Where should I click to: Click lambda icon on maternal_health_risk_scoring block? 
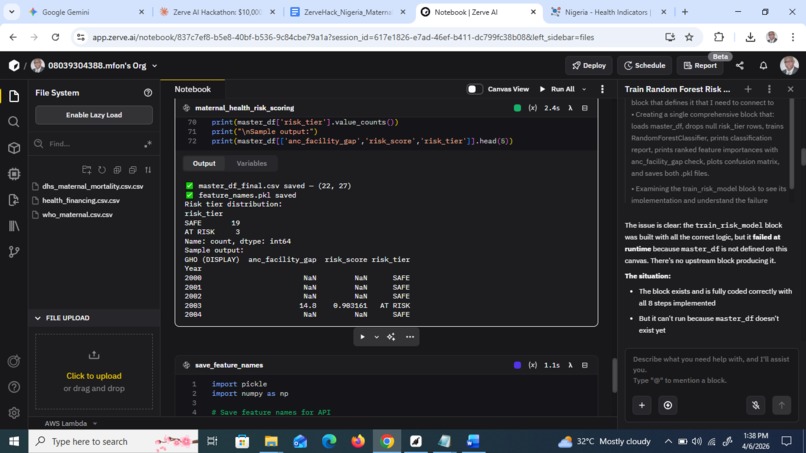tap(570, 108)
